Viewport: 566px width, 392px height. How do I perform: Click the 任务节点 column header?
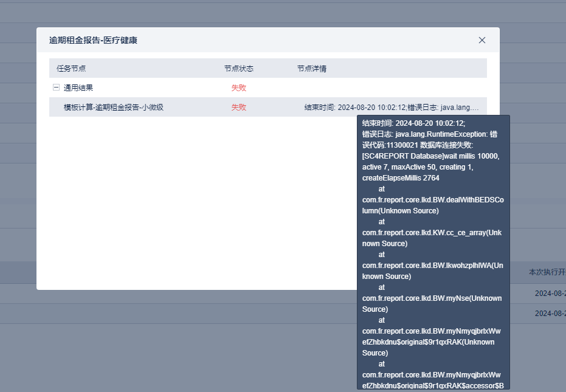click(x=71, y=68)
